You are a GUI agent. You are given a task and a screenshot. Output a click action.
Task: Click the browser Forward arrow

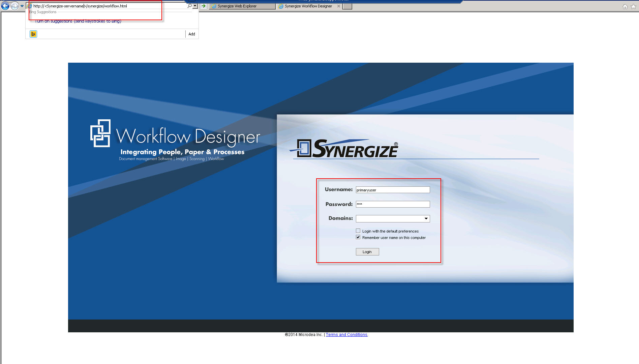pyautogui.click(x=14, y=6)
